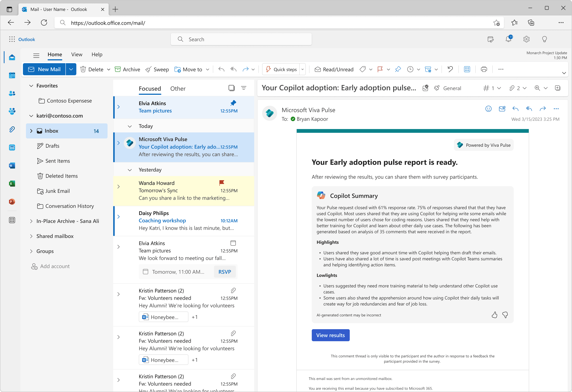The width and height of the screenshot is (572, 392).
Task: Open the Calendar app in sidebar
Action: [12, 75]
